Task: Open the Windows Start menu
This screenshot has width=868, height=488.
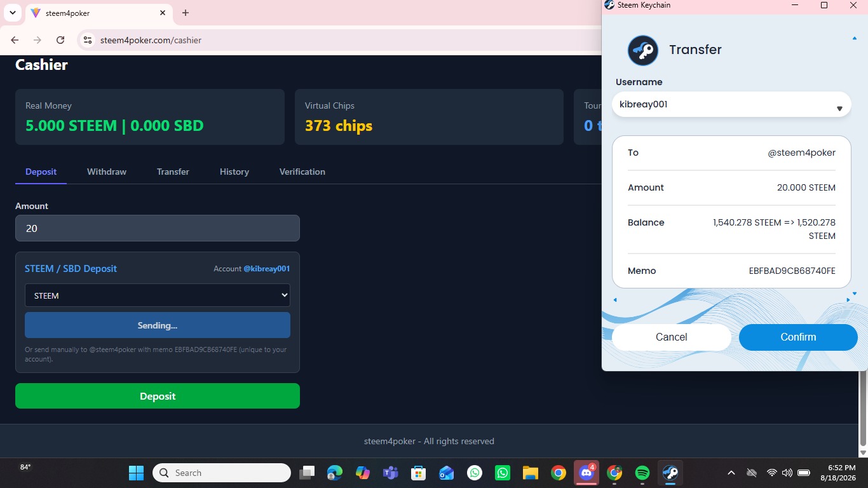Action: tap(136, 473)
